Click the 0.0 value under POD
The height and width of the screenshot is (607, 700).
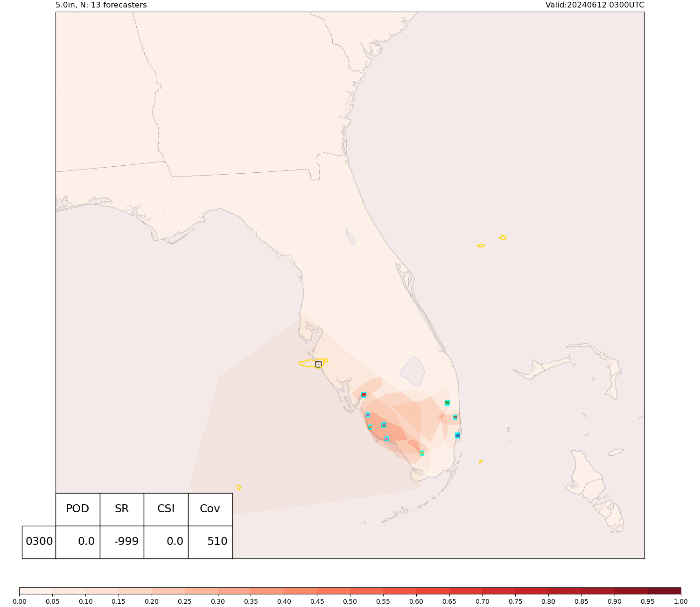[77, 542]
